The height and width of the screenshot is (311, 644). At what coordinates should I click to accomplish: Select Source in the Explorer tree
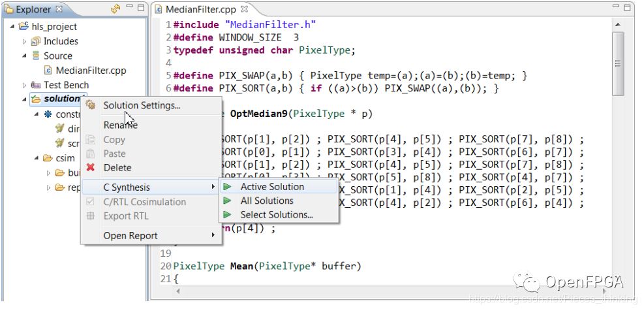click(58, 56)
